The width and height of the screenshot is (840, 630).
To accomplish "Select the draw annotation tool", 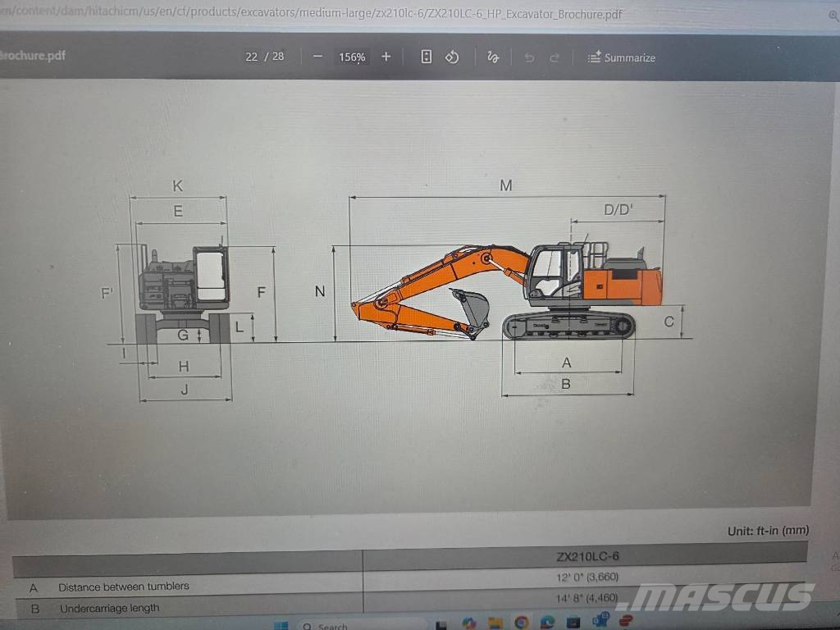I will click(x=492, y=57).
